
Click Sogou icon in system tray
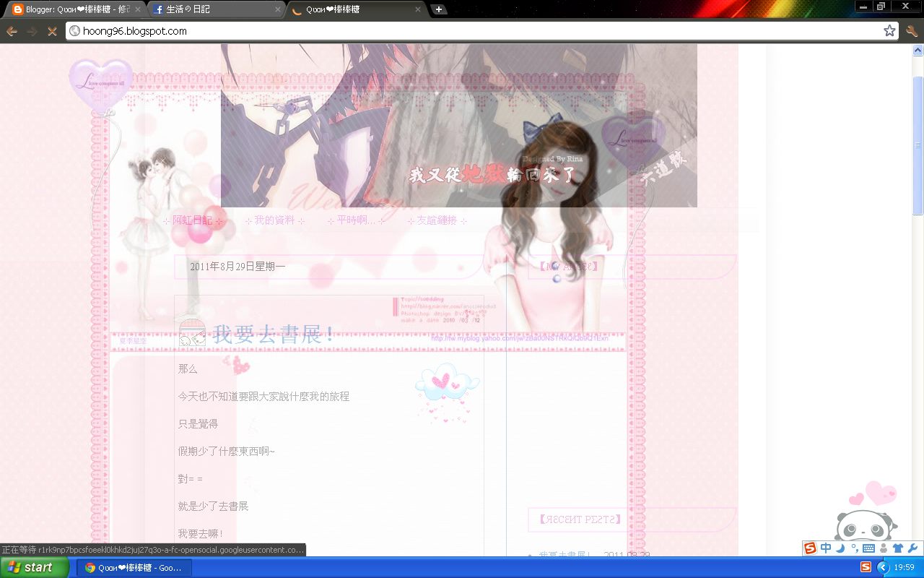(866, 567)
